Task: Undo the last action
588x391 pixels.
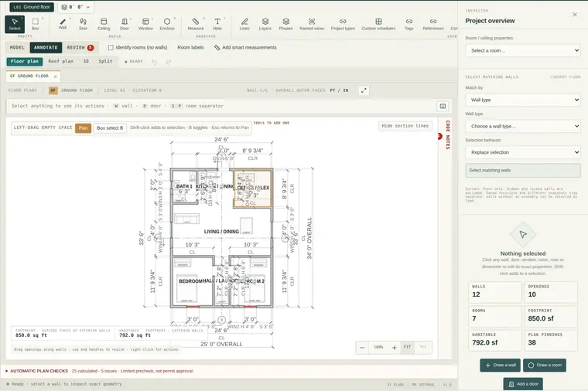Action: pos(155,62)
